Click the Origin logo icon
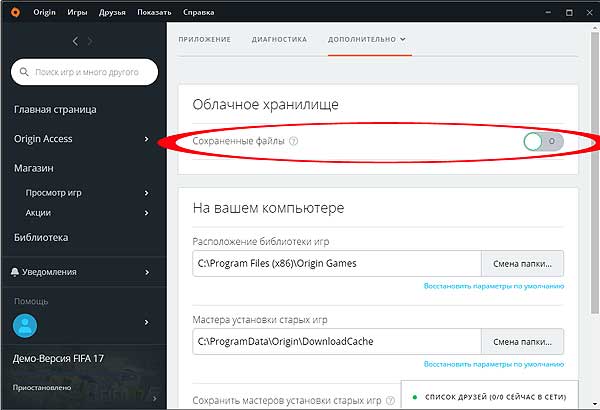 [x=15, y=12]
